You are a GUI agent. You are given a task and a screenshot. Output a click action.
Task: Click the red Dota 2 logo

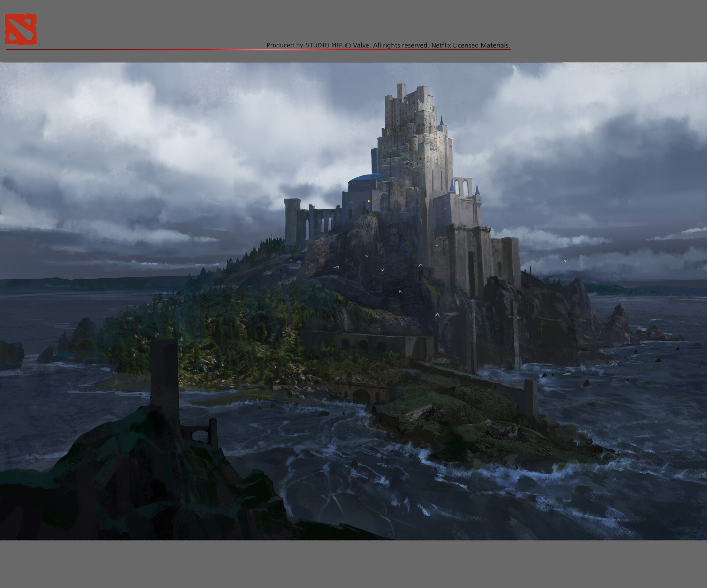[x=21, y=29]
